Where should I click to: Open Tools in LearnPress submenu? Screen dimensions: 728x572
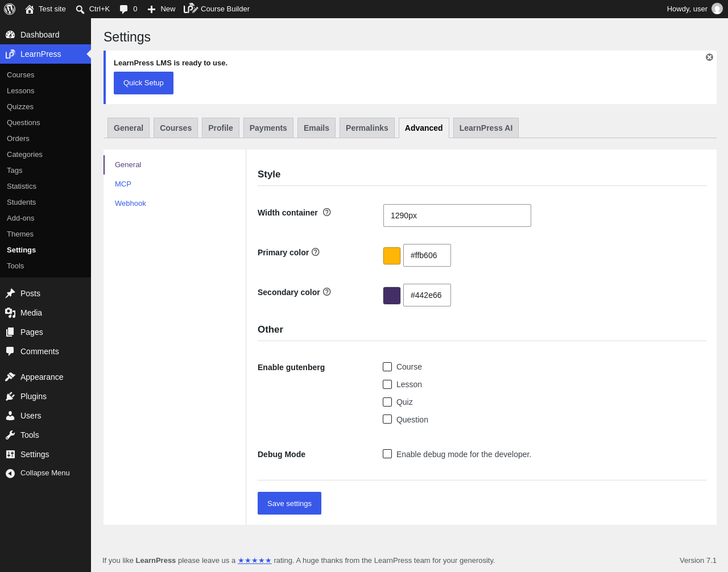point(15,266)
